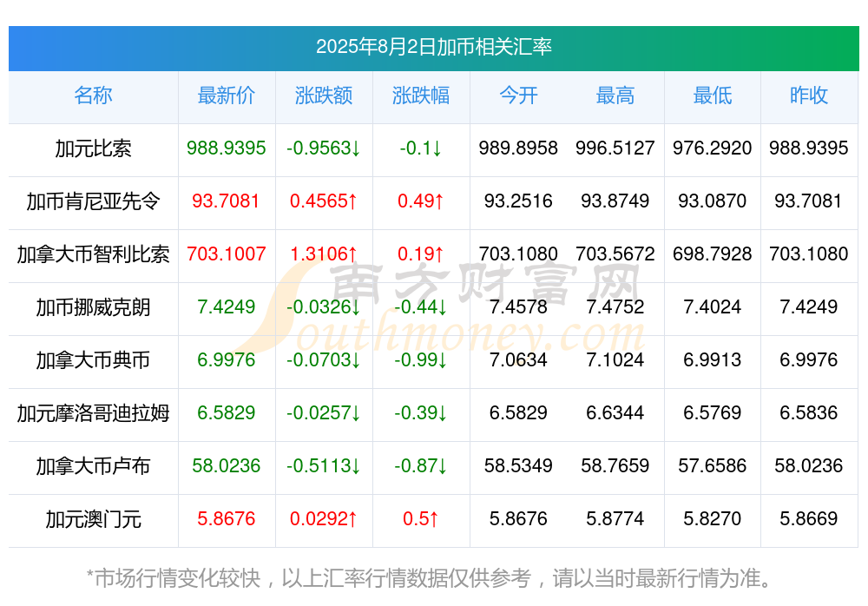Click the change percent 0.19↑
Screen dimensions: 868x606
click(x=421, y=254)
